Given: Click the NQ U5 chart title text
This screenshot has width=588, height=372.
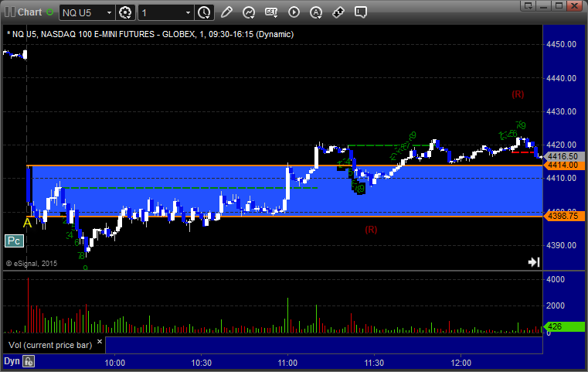Looking at the screenshot, I should tap(151, 34).
